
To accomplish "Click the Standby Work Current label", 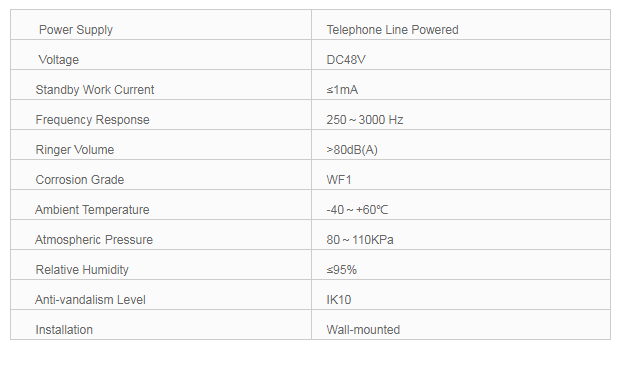I will 95,90.
